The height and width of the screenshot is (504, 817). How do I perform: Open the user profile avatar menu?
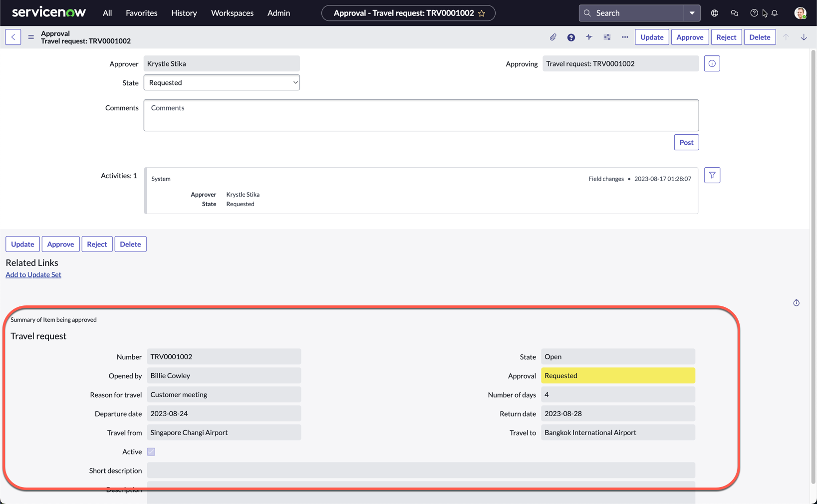click(x=800, y=13)
